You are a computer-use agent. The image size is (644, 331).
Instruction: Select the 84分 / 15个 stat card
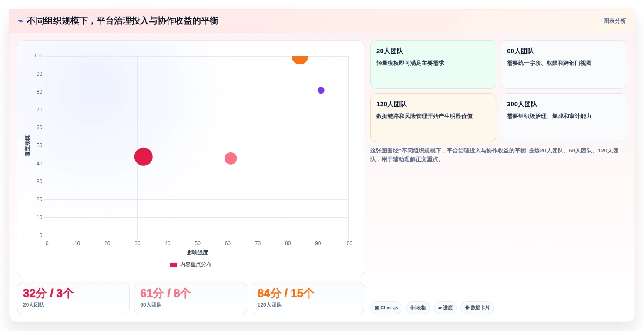[x=308, y=298]
